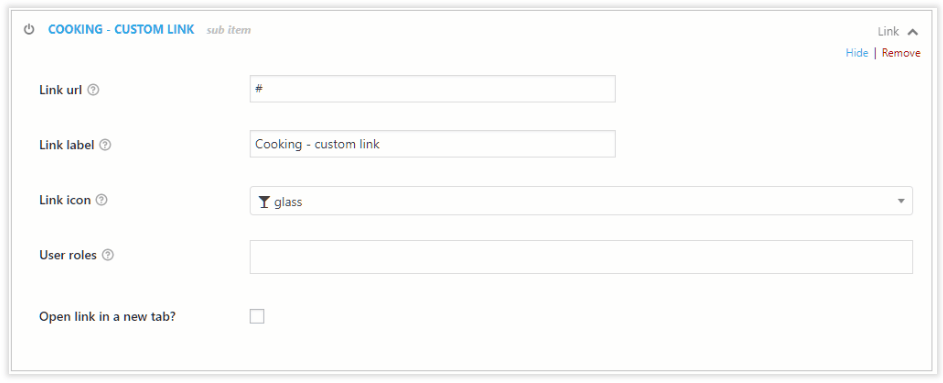Viewport: 943px width, 383px height.
Task: Open the Link icon dropdown arrow
Action: (901, 201)
